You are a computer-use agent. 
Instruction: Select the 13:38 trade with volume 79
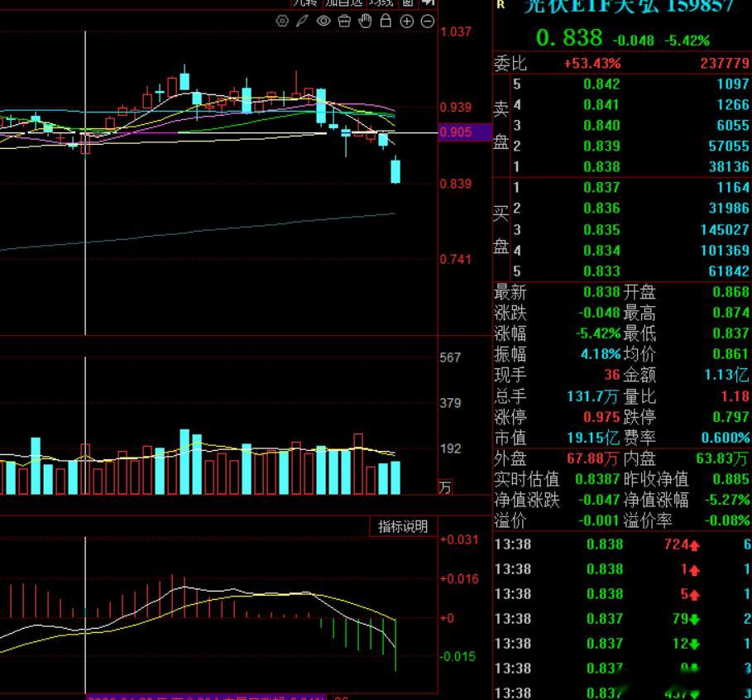pyautogui.click(x=622, y=619)
